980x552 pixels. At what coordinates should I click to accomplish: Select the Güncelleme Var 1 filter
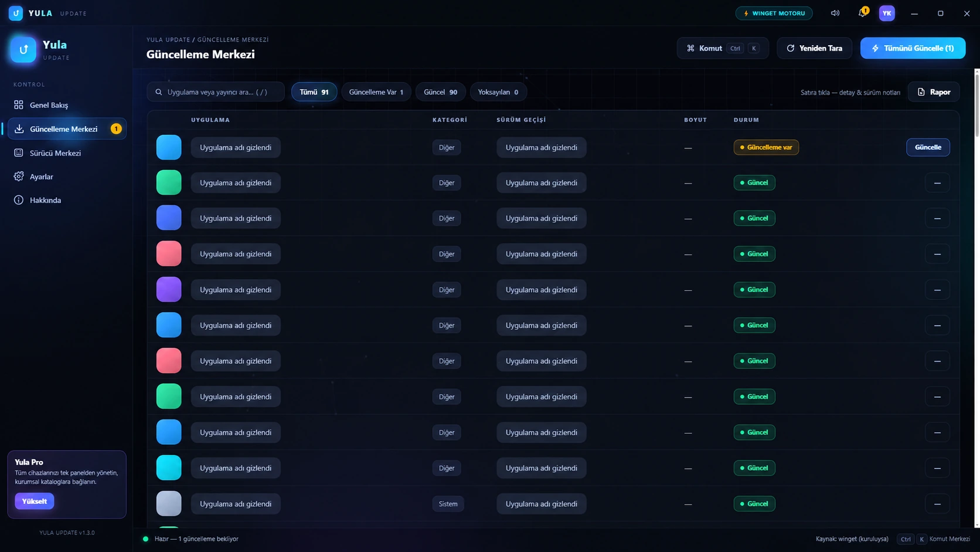tap(376, 92)
